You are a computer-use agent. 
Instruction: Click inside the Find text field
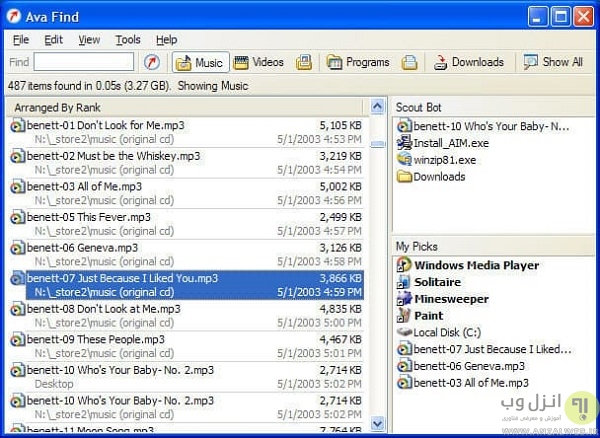click(84, 62)
